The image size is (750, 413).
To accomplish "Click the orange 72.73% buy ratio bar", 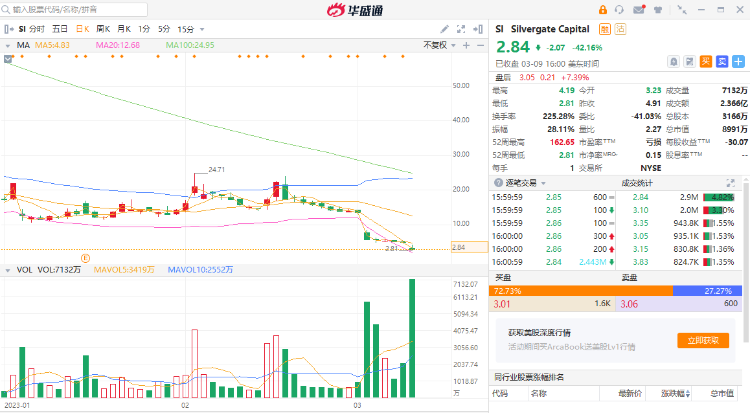I will click(x=581, y=290).
